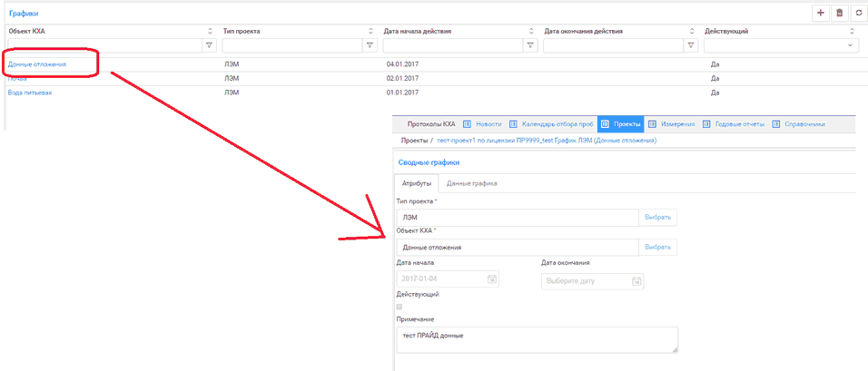Toggle the Действующий checkbox
Viewport: 868px width, 371px height.
[400, 308]
